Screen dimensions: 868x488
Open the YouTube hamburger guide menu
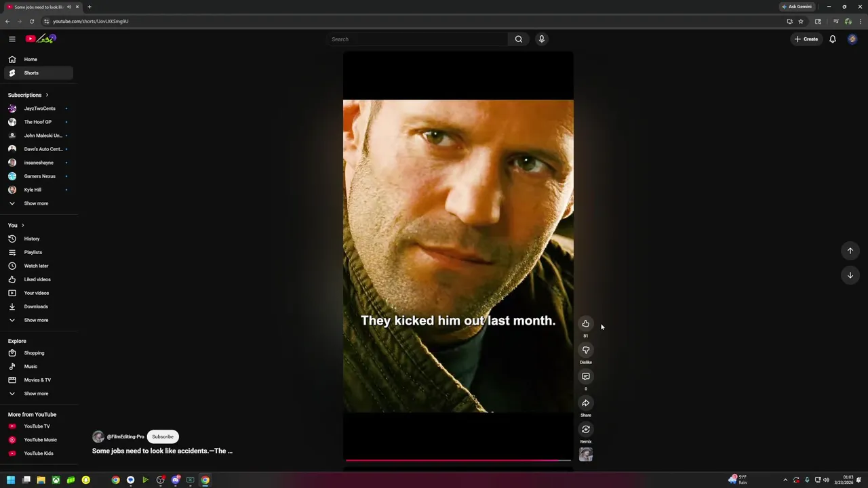[x=12, y=39]
